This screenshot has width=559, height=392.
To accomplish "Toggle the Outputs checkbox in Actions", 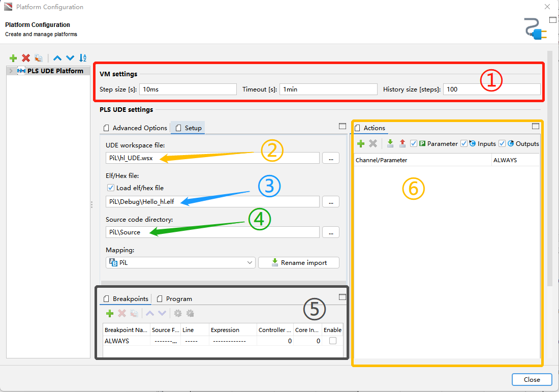I will [x=502, y=144].
